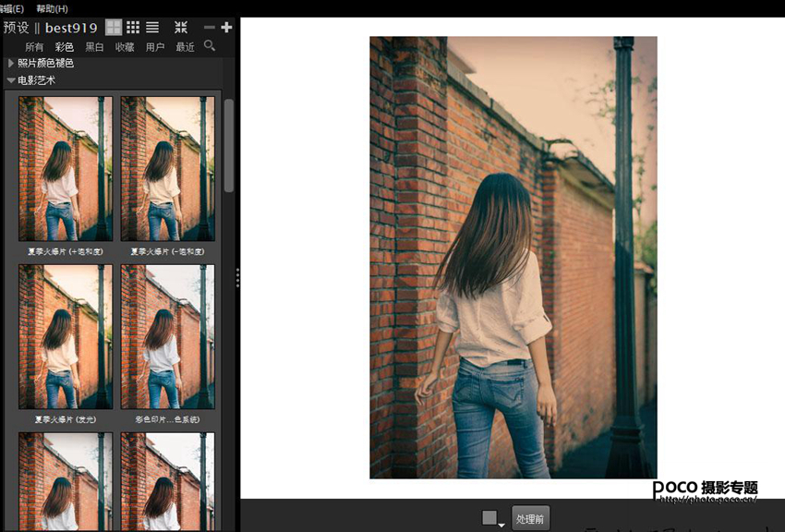The height and width of the screenshot is (532, 785).
Task: Show 所有 presets tab
Action: [34, 47]
